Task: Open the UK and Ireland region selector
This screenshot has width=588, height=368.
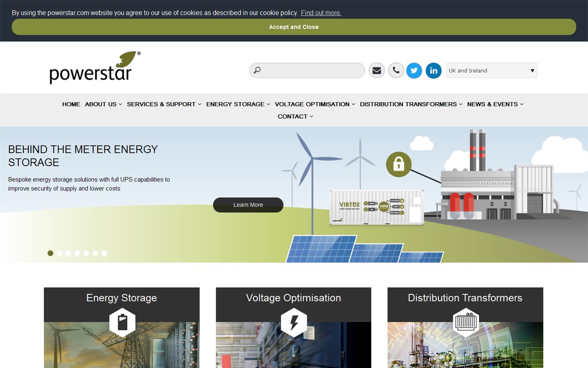Action: (x=491, y=70)
